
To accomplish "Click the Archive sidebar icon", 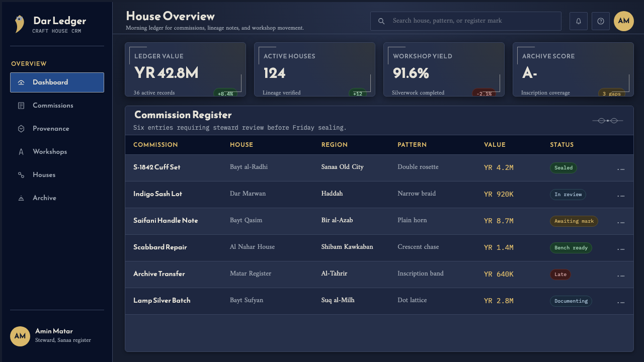I will click(21, 198).
